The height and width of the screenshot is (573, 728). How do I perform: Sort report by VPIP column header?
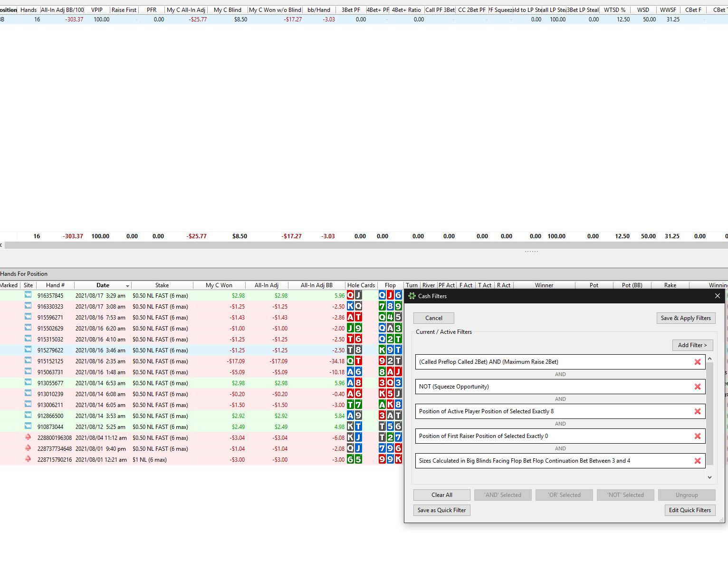(97, 10)
